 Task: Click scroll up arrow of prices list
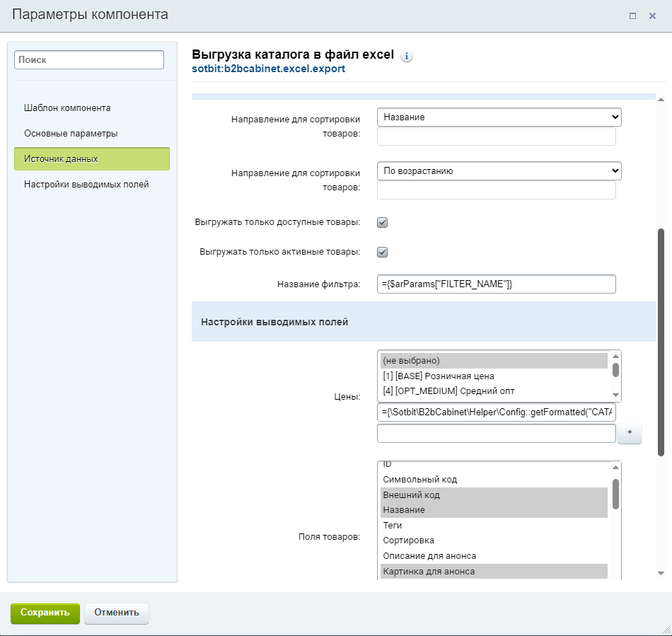pyautogui.click(x=616, y=357)
